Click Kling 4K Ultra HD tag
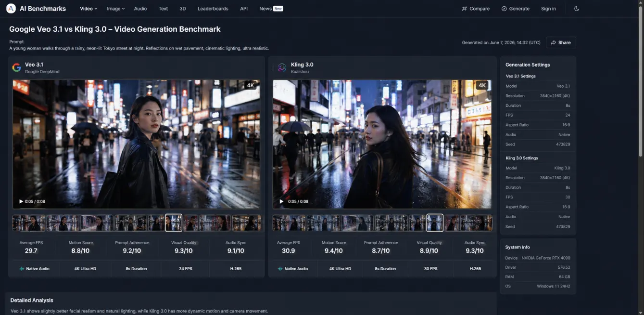Image resolution: width=644 pixels, height=315 pixels. click(340, 269)
